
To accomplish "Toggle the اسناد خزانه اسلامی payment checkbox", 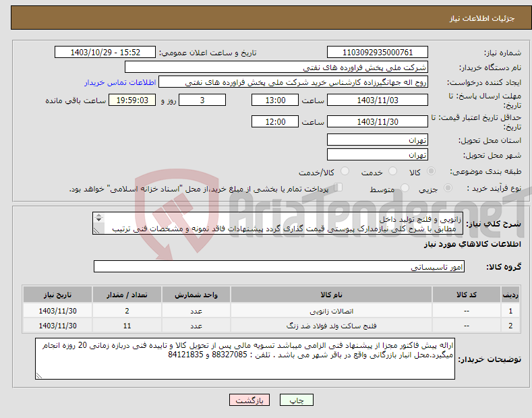I will (x=338, y=187).
